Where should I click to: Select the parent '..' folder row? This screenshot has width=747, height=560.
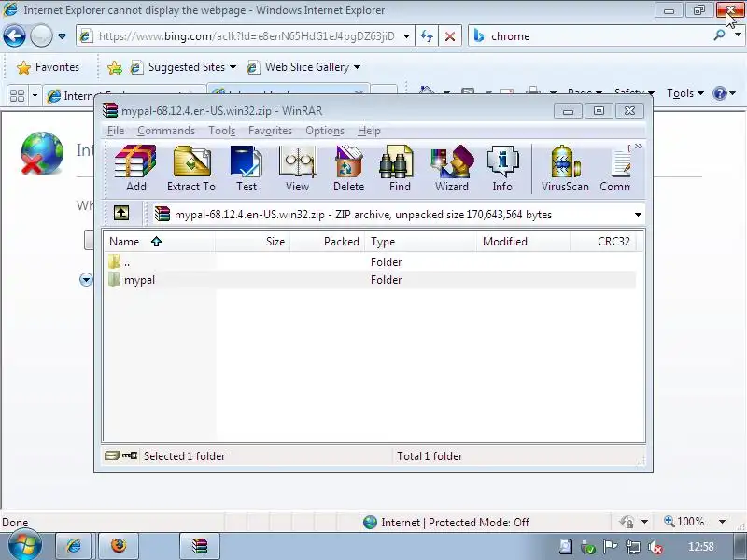[370, 262]
